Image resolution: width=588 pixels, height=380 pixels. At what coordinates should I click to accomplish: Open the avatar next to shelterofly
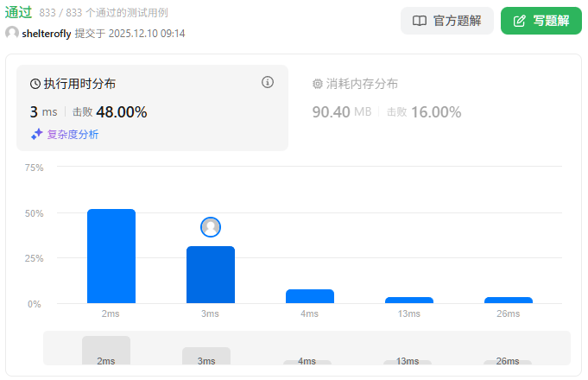(x=12, y=33)
